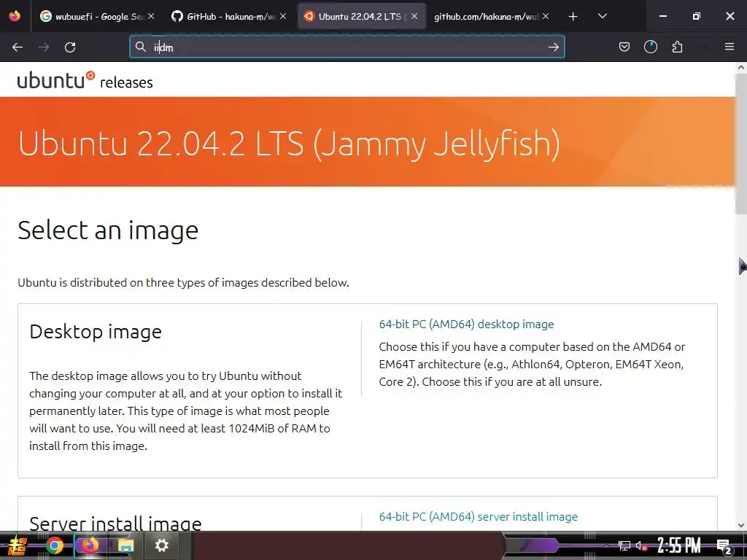Minimize the Firefox window
Screen dimensions: 747x560
click(662, 16)
